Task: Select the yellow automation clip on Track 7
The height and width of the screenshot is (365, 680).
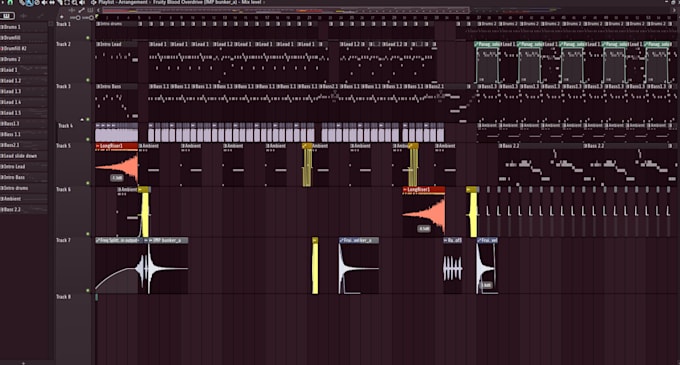Action: tap(315, 266)
